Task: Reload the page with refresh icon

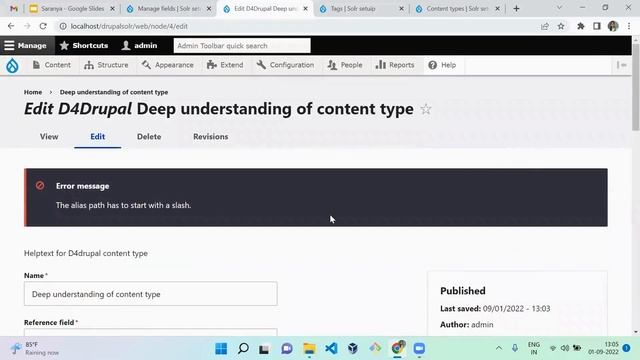Action: pyautogui.click(x=43, y=26)
